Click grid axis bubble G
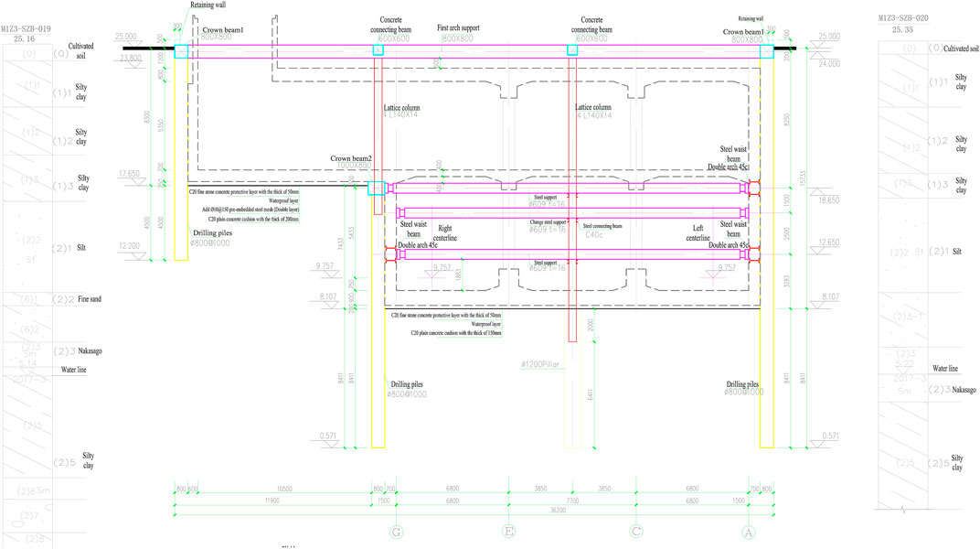Viewport: 980px width, 549px height. pyautogui.click(x=396, y=533)
